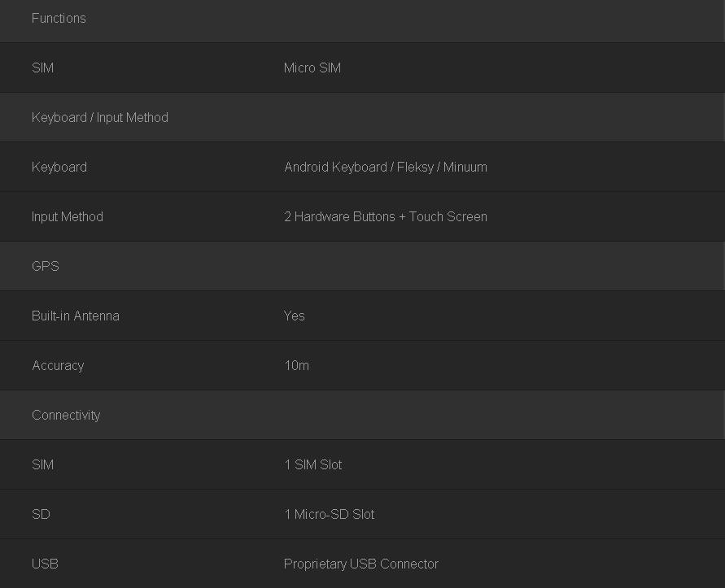The height and width of the screenshot is (588, 725).
Task: Select the Built-in Antenna row label
Action: click(76, 316)
